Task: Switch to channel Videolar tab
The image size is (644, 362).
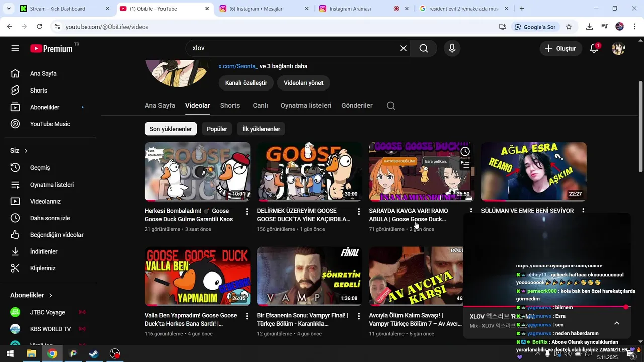Action: coord(198,105)
